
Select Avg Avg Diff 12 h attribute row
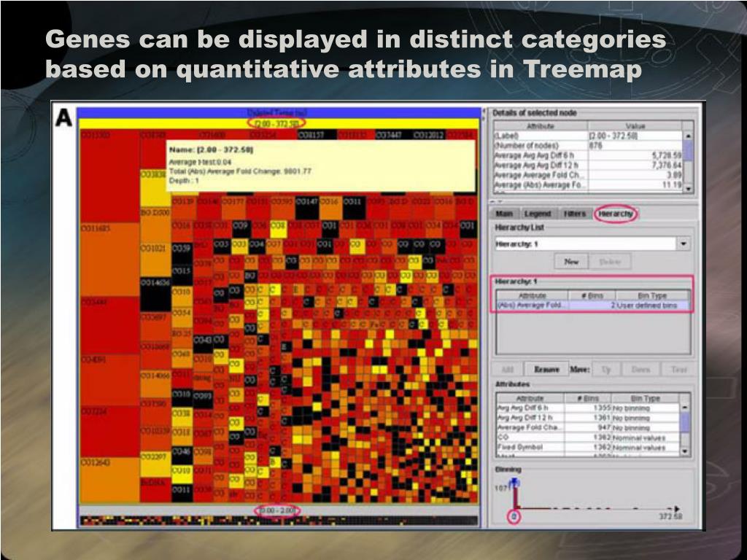(588, 418)
